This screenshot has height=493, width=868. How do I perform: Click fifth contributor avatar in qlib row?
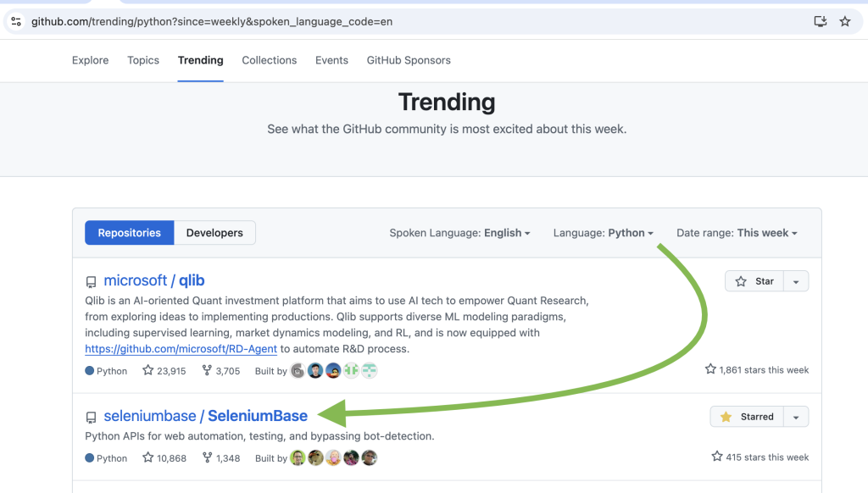coord(370,371)
